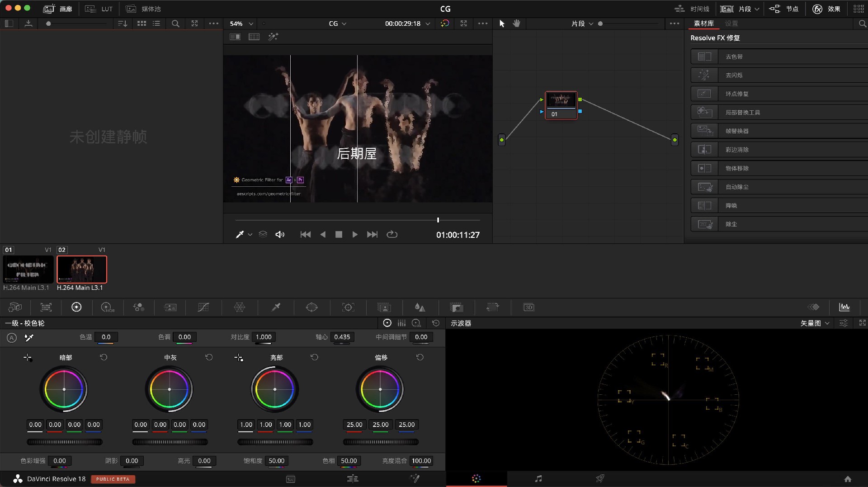Open the HDR color wheels palette
The width and height of the screenshot is (868, 487).
(x=108, y=307)
